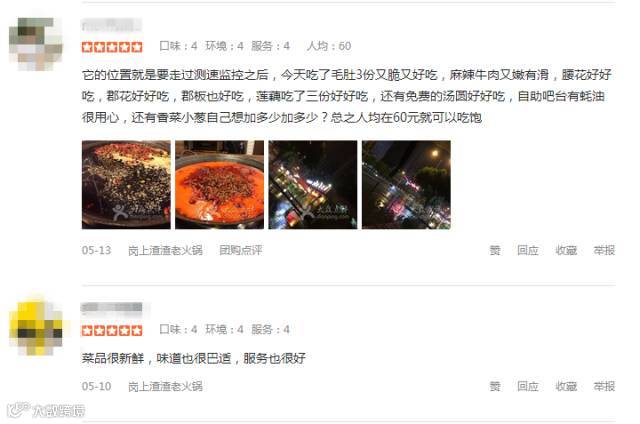Open 团购点评 link under first review
640x424 pixels.
[241, 250]
